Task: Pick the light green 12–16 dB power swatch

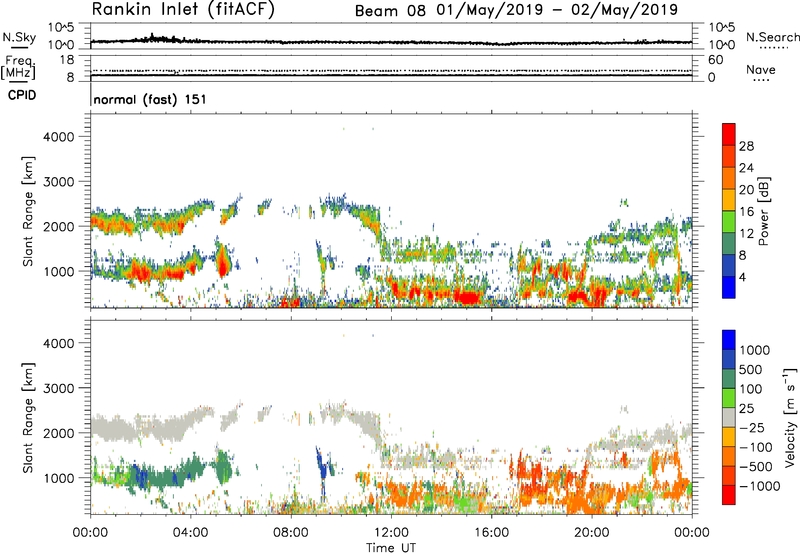Action: 729,222
